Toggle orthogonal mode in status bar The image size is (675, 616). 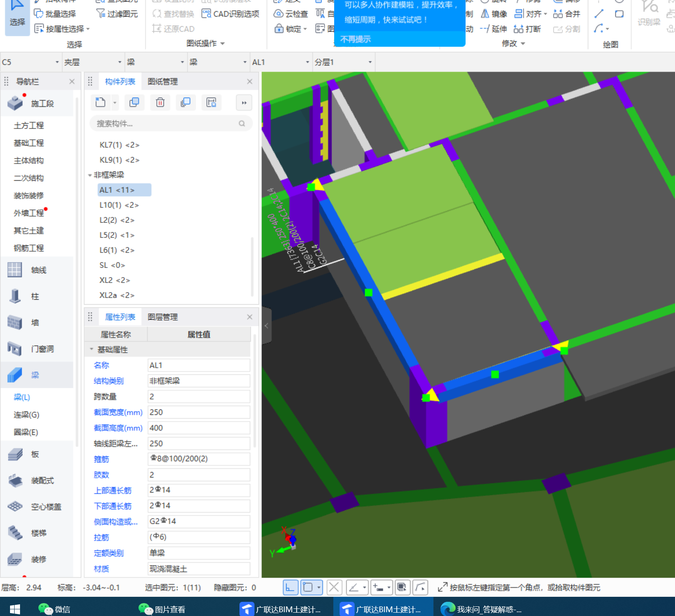pos(290,588)
